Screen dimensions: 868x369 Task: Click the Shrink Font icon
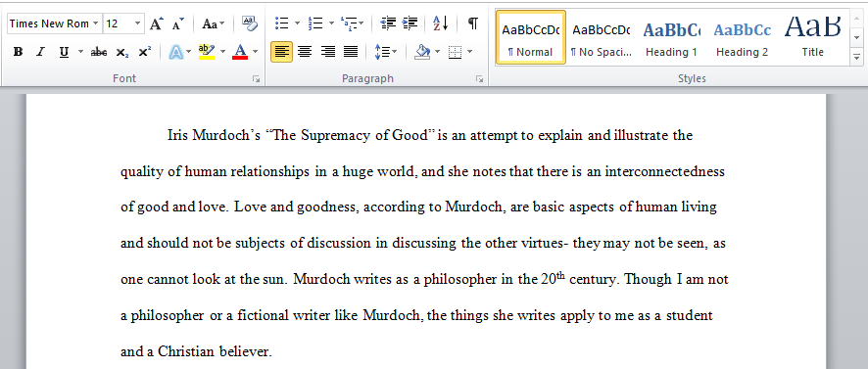[x=177, y=23]
